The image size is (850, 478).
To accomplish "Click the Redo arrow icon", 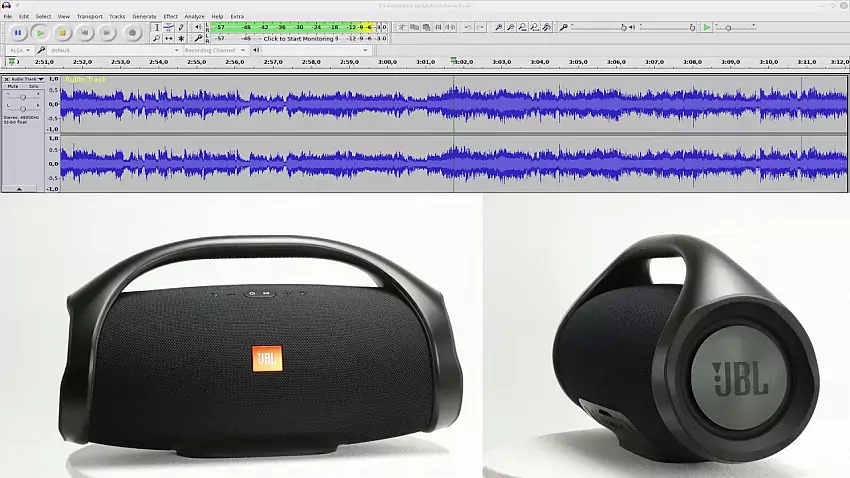I will pyautogui.click(x=480, y=27).
